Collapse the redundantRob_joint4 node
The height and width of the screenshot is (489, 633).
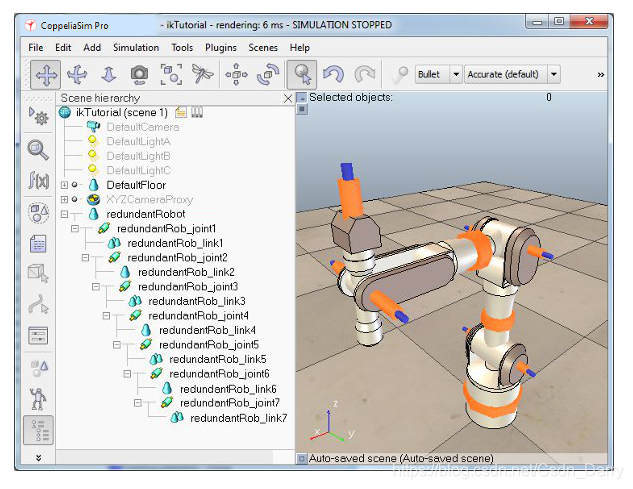(106, 316)
